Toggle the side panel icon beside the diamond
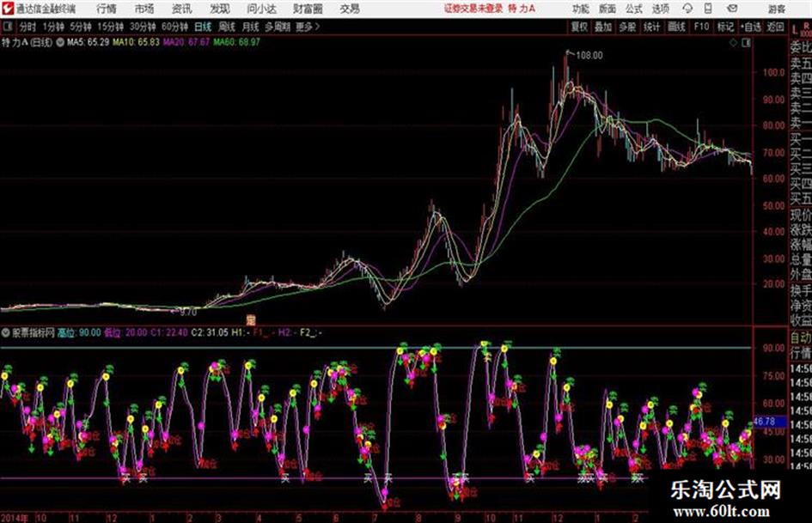 coord(746,43)
